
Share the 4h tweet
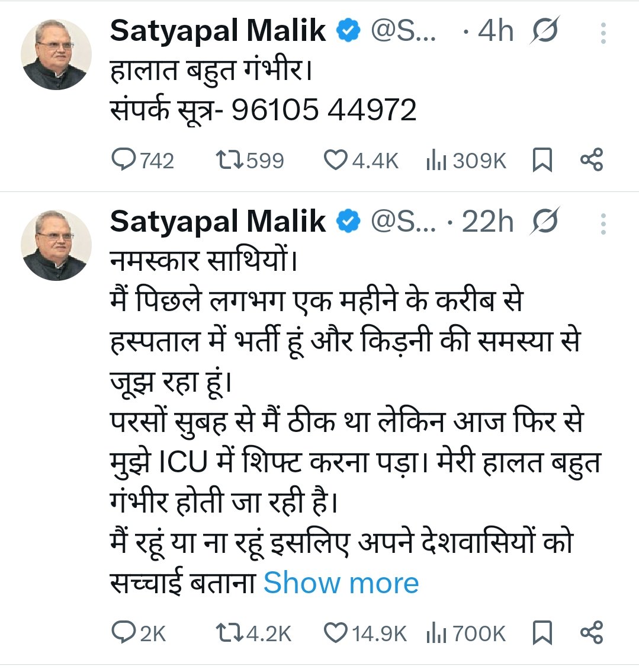pos(591,160)
